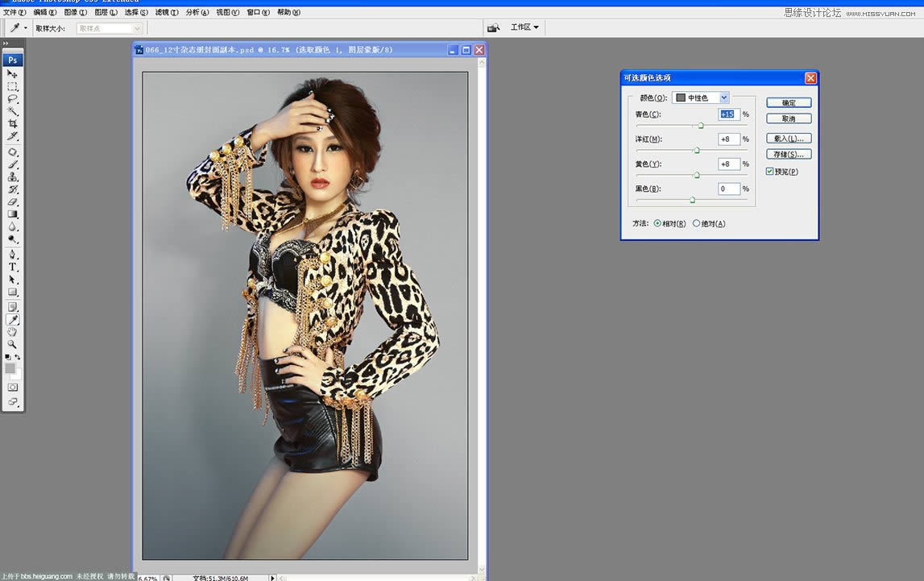Open the 图像(I) menu
This screenshot has height=581, width=924.
tap(75, 12)
